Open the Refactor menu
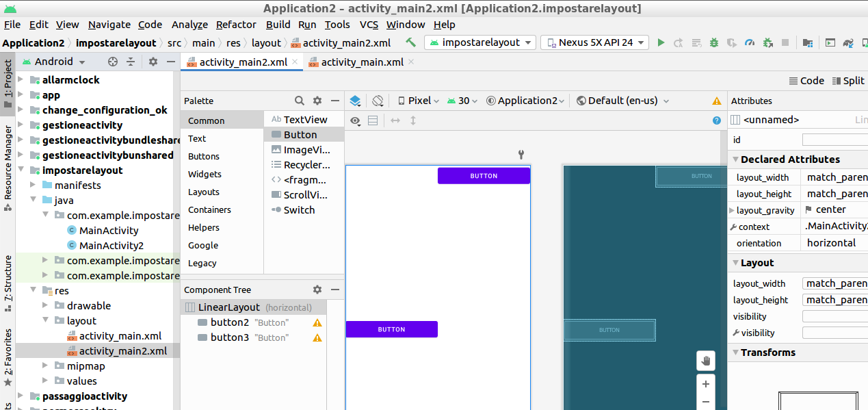This screenshot has width=868, height=410. point(236,24)
